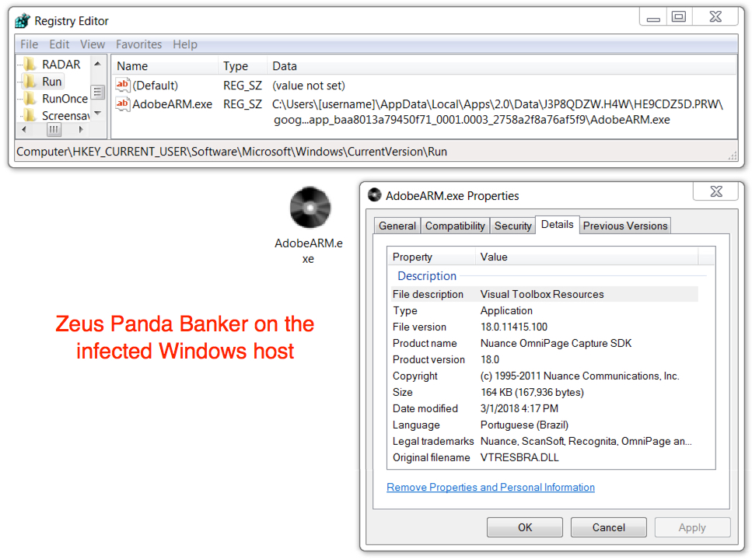752x560 pixels.
Task: Click the Registry Editor title bar icon
Action: click(x=22, y=21)
